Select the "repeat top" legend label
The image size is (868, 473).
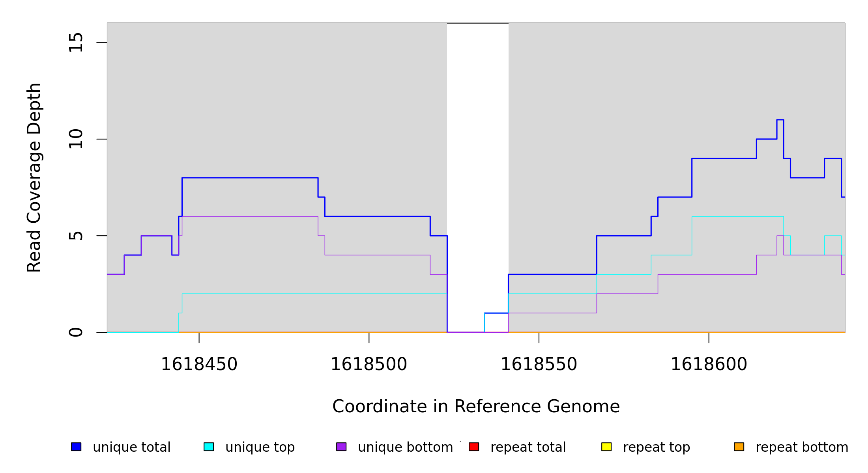[x=657, y=447]
